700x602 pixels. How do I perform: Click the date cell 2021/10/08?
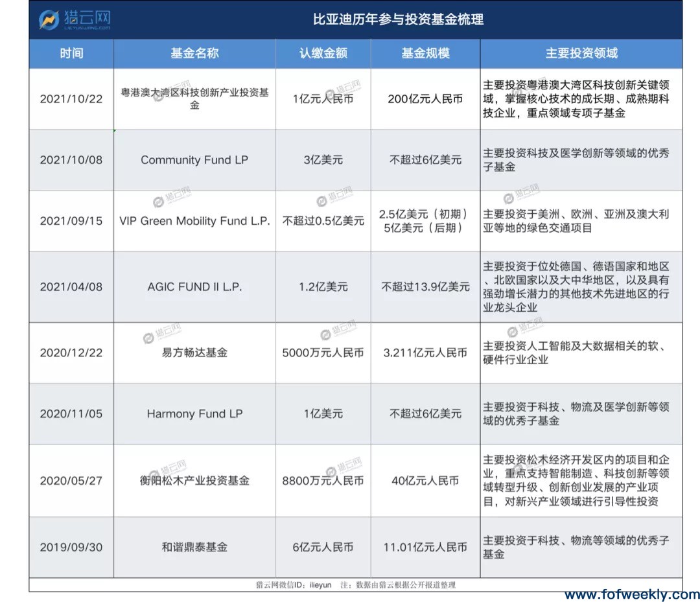click(x=71, y=160)
